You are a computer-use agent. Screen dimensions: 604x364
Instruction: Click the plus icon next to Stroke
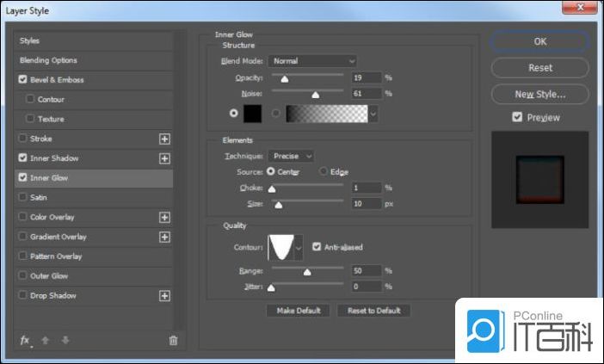[164, 139]
